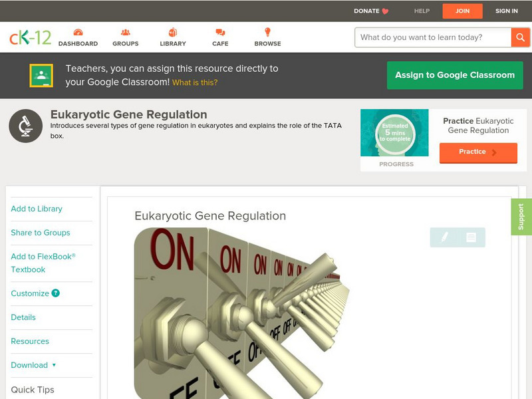This screenshot has height=399, width=532.
Task: Select the highlighter pen tool
Action: (444, 237)
